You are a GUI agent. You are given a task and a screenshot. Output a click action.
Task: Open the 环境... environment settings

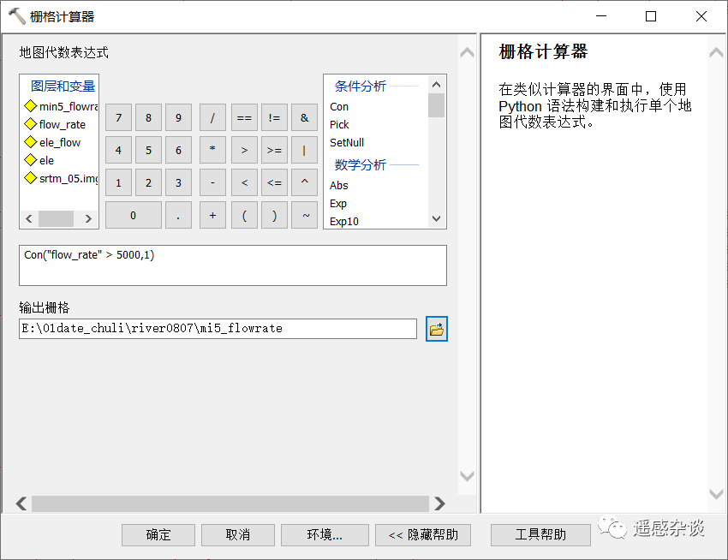tap(325, 535)
